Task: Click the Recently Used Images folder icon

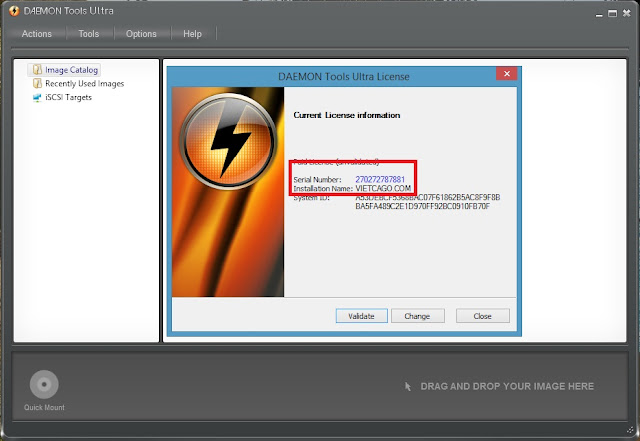Action: [x=37, y=84]
